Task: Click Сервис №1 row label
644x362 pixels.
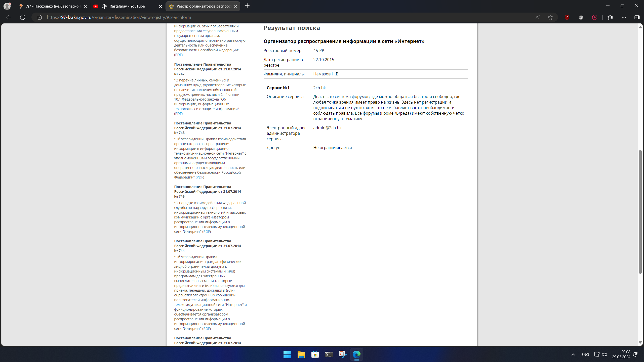Action: 278,88
